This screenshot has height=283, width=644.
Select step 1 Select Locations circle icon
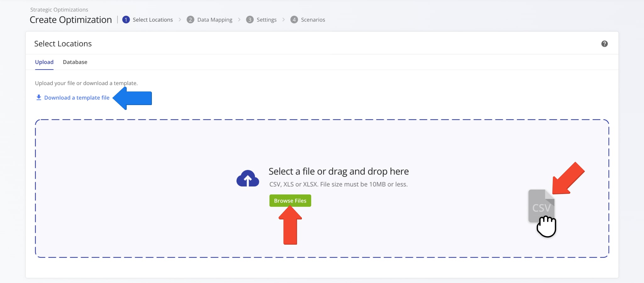pos(126,19)
